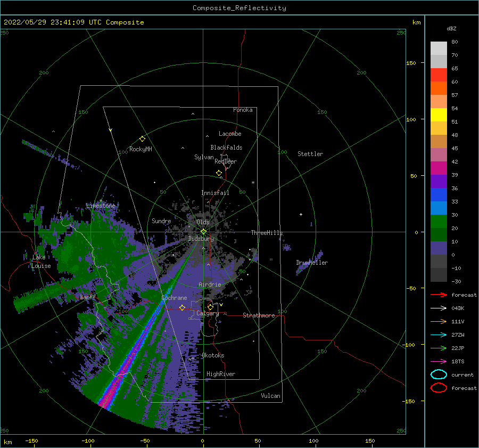Viewport: 479px width, 448px height.
Task: Click the Lacombe city label
Action: point(230,134)
